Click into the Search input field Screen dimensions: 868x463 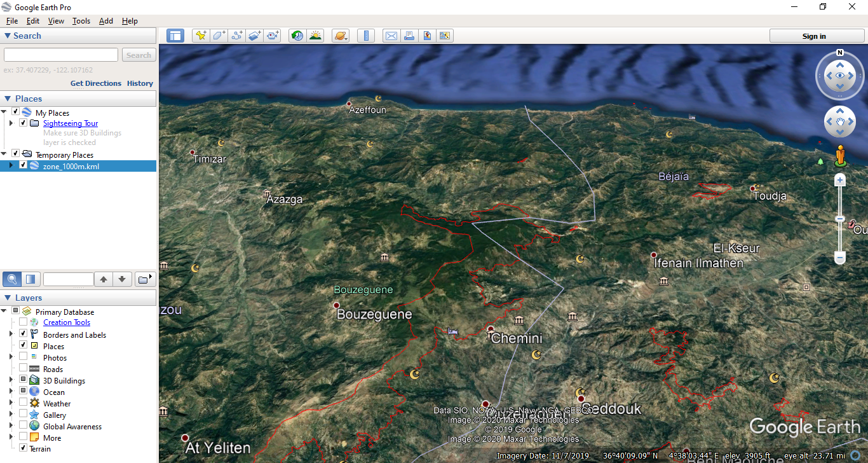[61, 55]
